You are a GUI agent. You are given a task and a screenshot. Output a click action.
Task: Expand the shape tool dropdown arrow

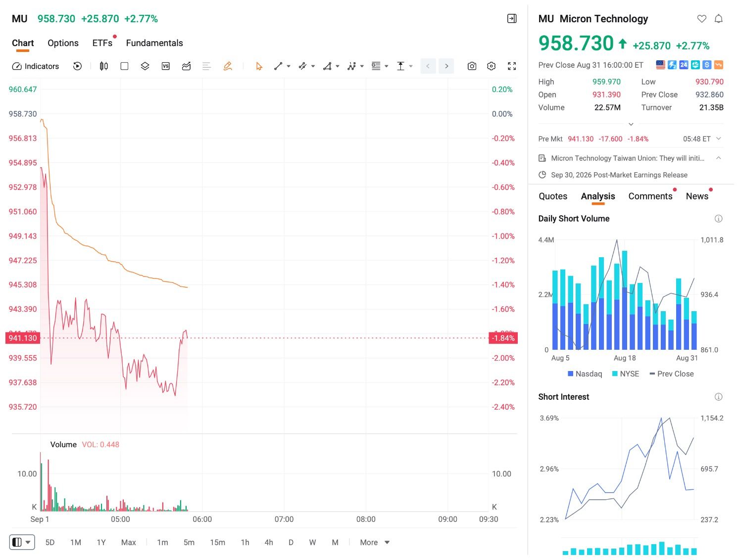coord(338,66)
